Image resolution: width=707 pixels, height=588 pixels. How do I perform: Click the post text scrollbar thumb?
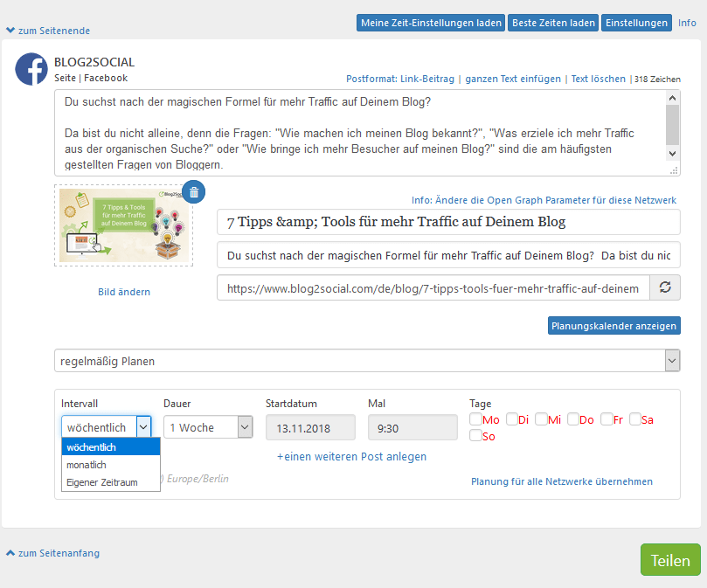pyautogui.click(x=672, y=125)
